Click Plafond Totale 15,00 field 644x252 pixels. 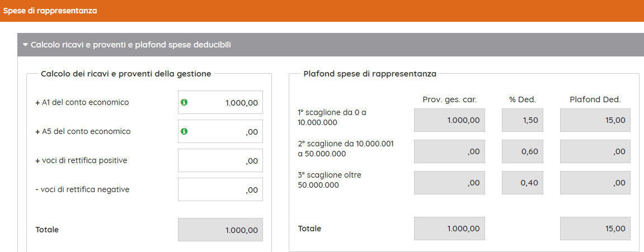point(595,229)
